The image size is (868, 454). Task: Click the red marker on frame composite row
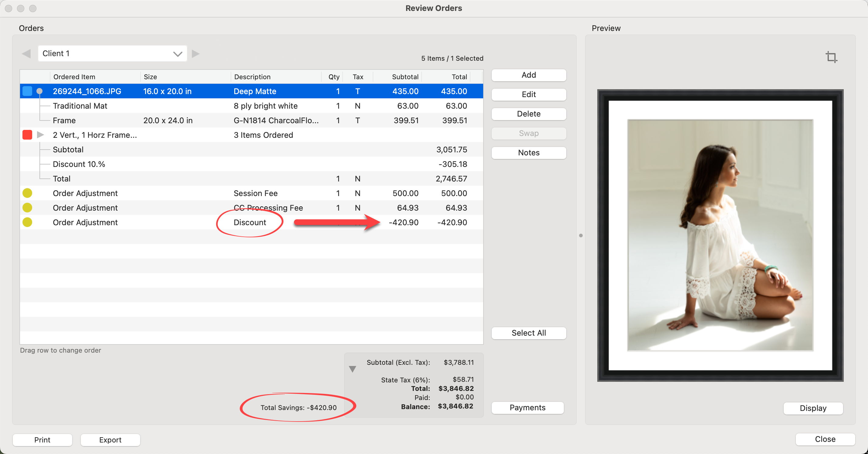click(27, 135)
